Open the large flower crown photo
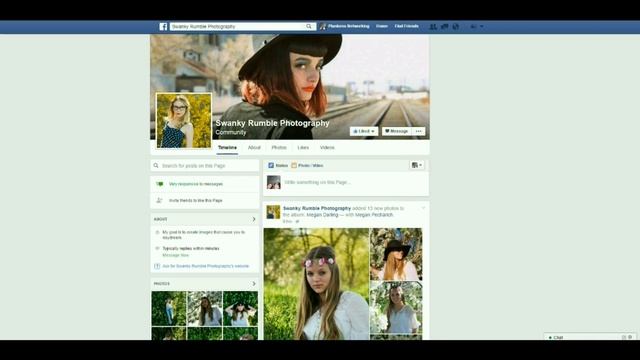 coord(316,284)
